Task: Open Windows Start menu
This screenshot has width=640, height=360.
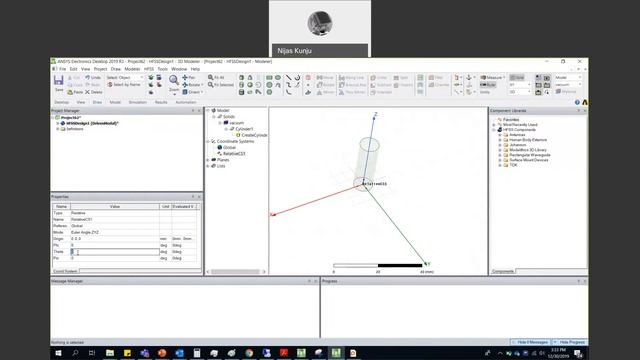Action: [x=58, y=353]
